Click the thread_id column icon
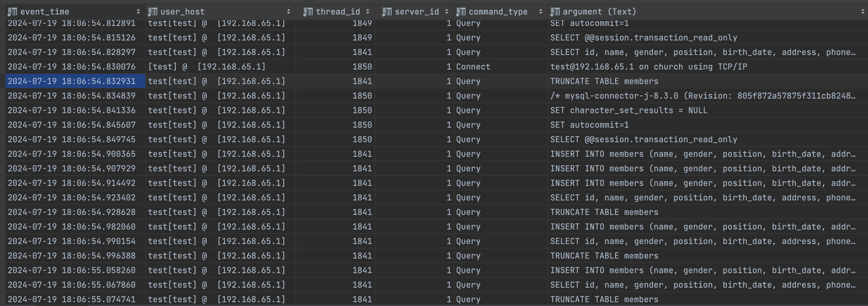 308,12
